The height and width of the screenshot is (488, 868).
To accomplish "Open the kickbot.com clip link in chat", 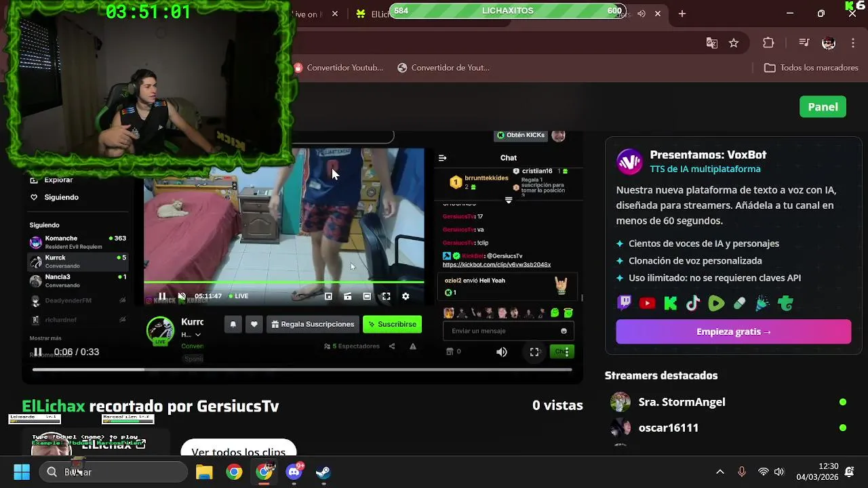I will coord(496,265).
